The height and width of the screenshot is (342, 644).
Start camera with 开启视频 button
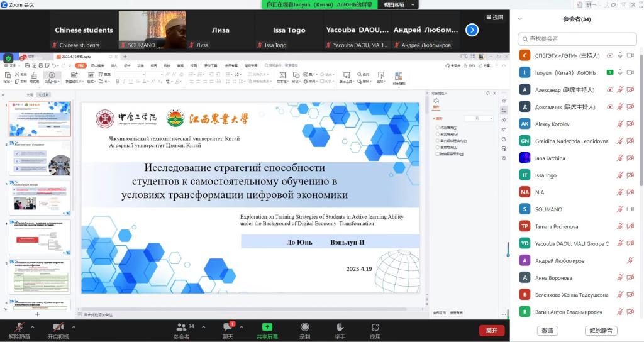(x=58, y=329)
